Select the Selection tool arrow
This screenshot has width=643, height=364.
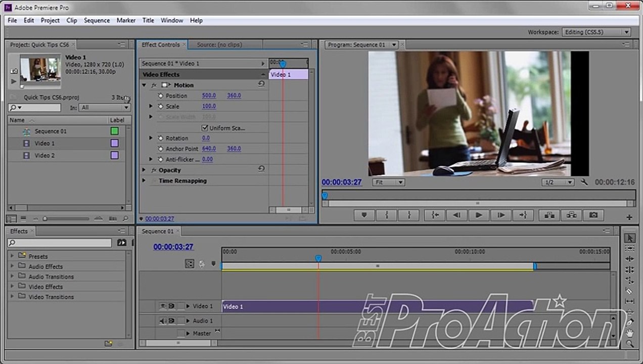tap(629, 238)
